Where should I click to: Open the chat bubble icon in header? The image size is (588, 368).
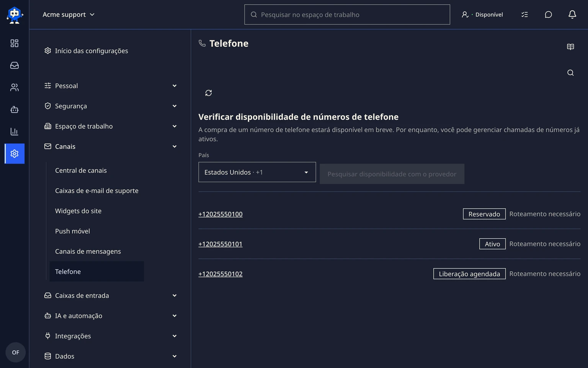(548, 15)
